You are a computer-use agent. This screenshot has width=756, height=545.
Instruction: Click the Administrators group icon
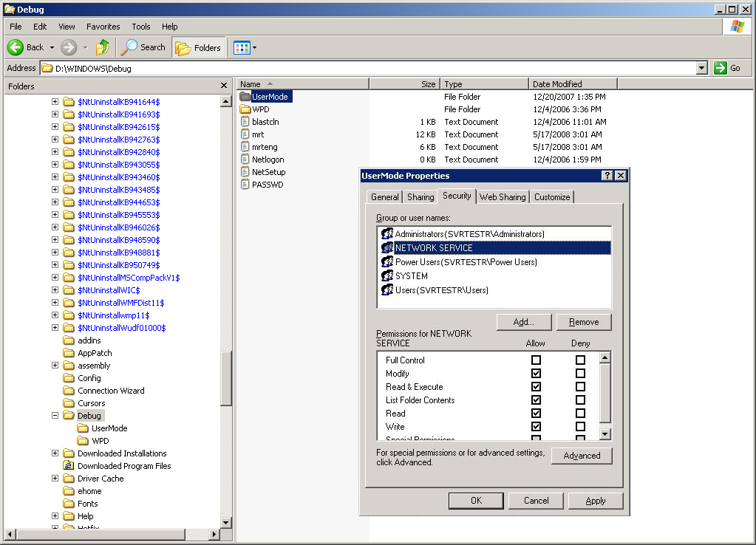pos(387,233)
